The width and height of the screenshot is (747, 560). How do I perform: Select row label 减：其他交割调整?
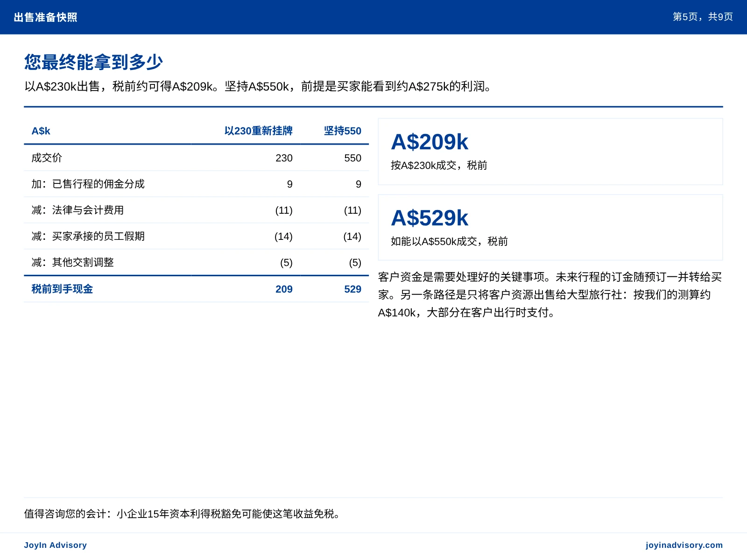tap(72, 262)
